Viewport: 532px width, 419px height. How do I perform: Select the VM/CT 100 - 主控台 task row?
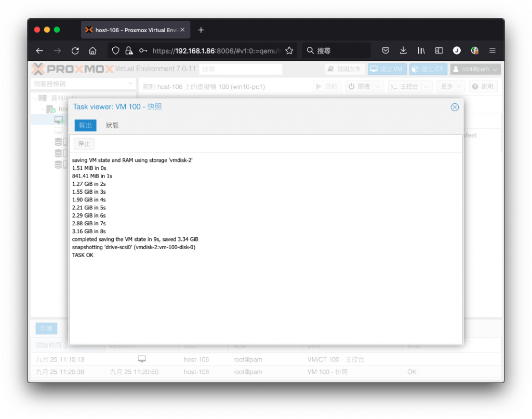(x=265, y=360)
